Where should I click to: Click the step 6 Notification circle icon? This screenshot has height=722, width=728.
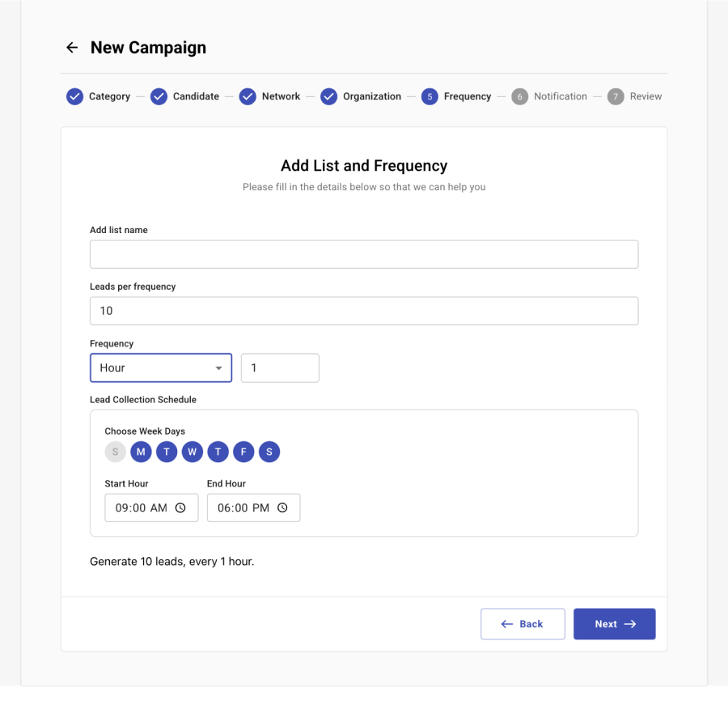coord(519,96)
